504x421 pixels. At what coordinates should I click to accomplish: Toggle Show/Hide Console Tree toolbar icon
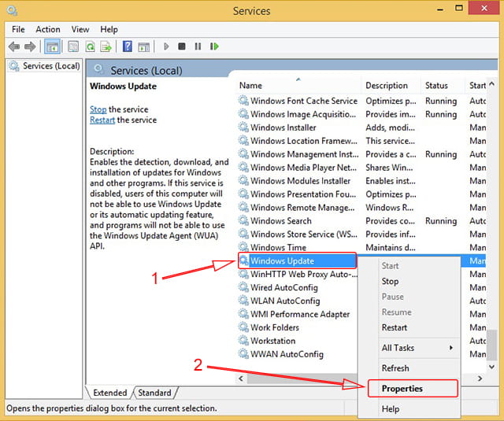(52, 46)
